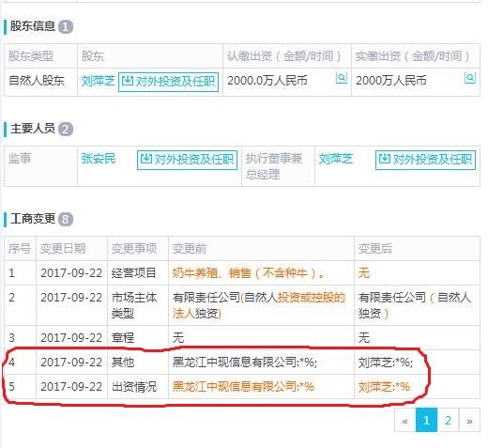
Task: Click the 变更日期 column header
Action: pyautogui.click(x=63, y=249)
